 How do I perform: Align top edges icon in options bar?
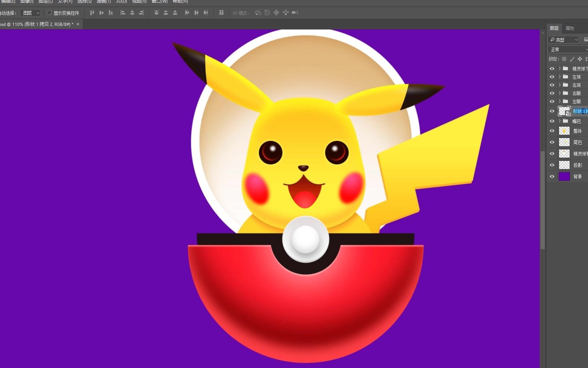92,13
